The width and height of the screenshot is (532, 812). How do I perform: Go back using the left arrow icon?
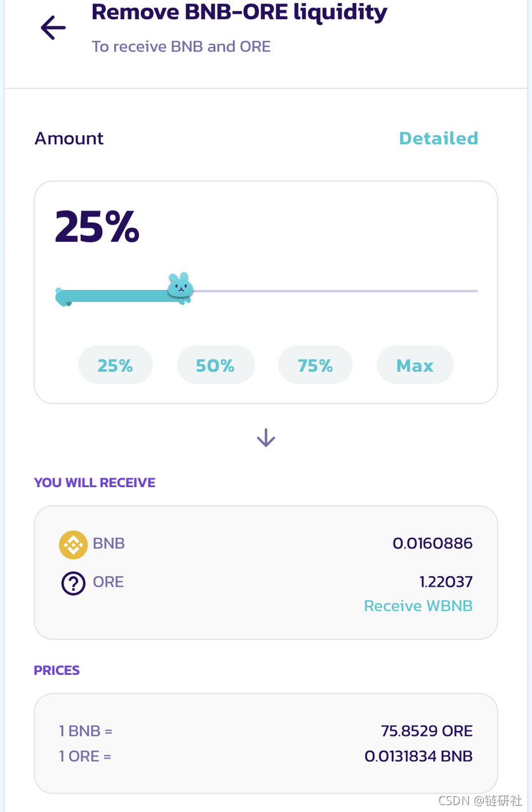coord(53,28)
